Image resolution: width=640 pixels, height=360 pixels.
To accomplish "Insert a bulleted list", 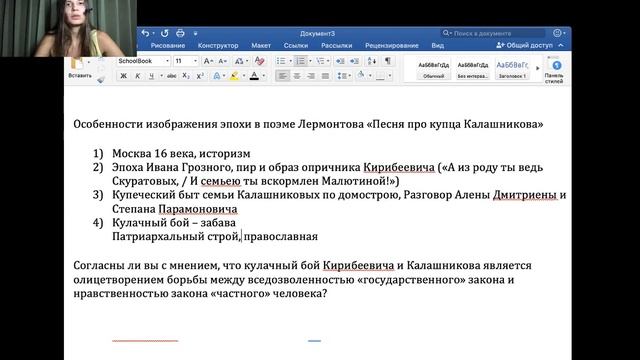I will tap(281, 61).
